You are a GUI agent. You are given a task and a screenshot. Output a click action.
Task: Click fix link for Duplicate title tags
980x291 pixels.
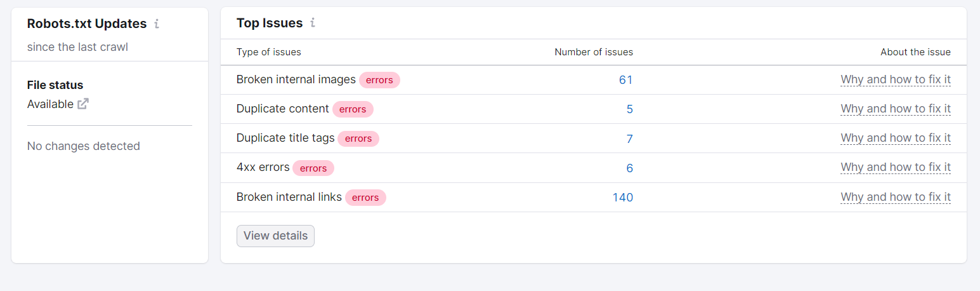click(895, 138)
